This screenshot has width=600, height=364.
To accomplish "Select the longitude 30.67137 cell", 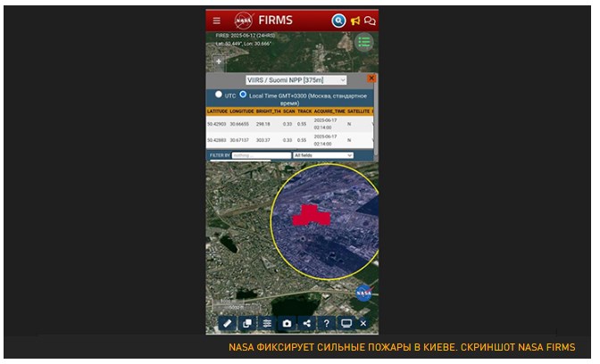I will [239, 140].
